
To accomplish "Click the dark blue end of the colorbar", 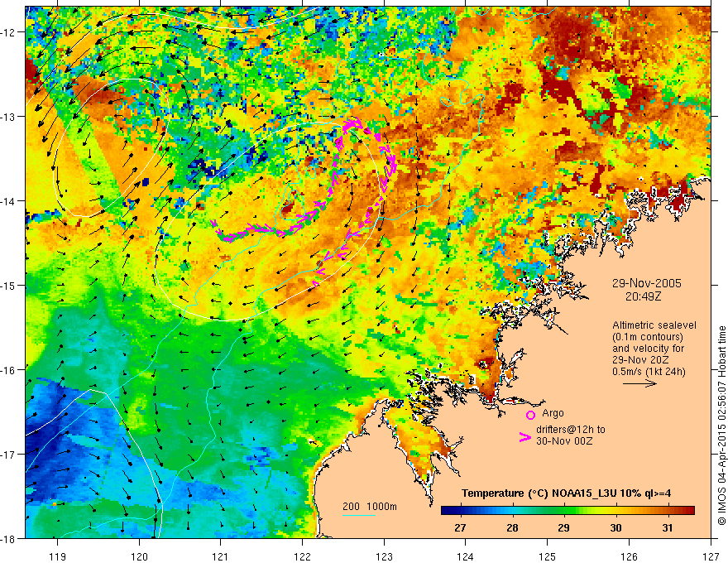I will (447, 511).
